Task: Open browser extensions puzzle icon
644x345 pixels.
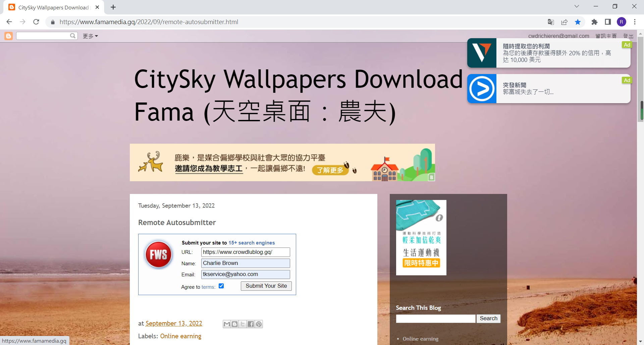Action: coord(594,22)
